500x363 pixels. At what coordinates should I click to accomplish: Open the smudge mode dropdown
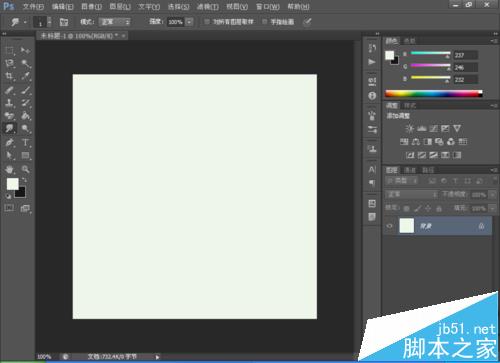pyautogui.click(x=115, y=22)
